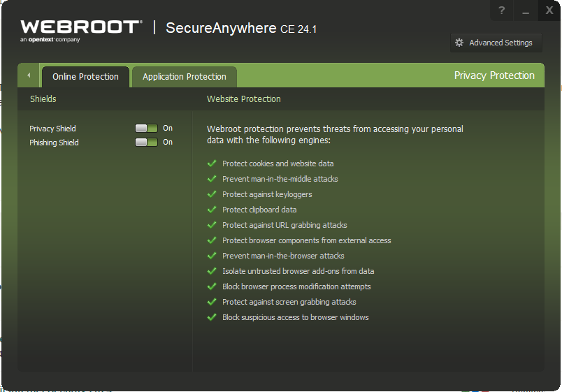
Task: Click the Privacy Protection heading
Action: (494, 75)
